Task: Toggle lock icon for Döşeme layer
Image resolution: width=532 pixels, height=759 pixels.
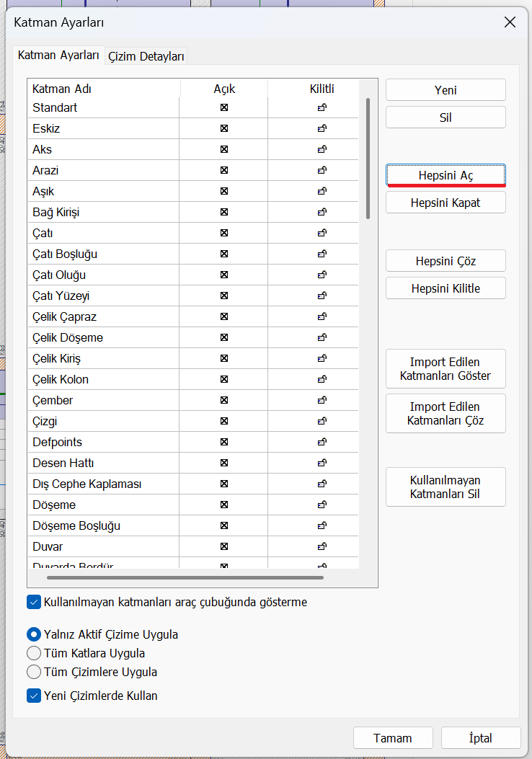Action: 322,505
